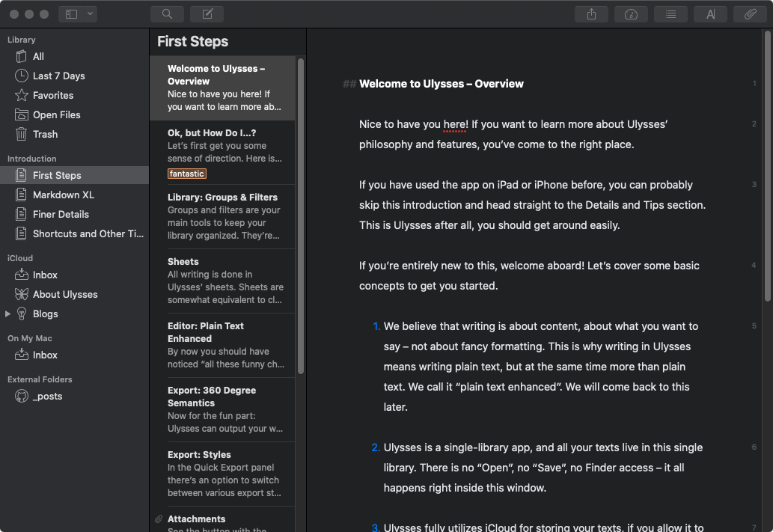Select the Blogs lightbulb icon
The image size is (773, 532).
coord(21,314)
